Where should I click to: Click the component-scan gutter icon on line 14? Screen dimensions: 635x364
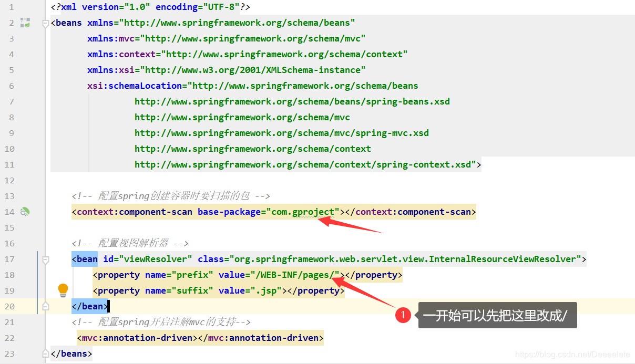point(25,212)
